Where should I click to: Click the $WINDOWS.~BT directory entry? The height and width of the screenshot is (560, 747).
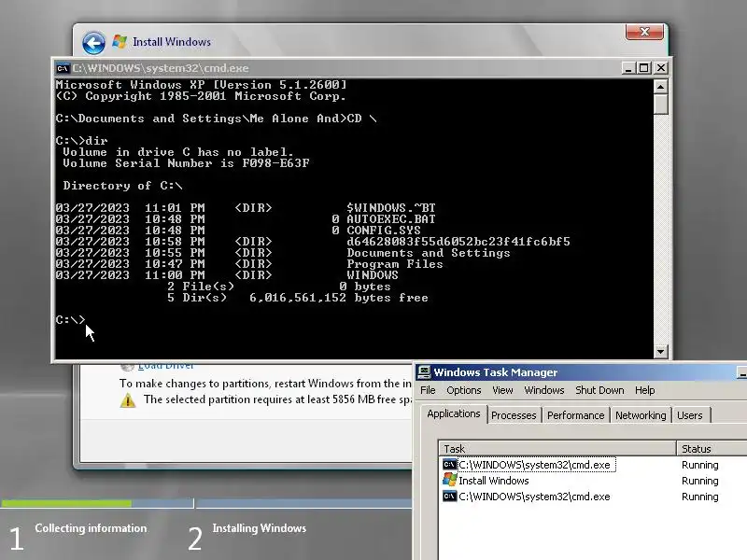pos(390,207)
